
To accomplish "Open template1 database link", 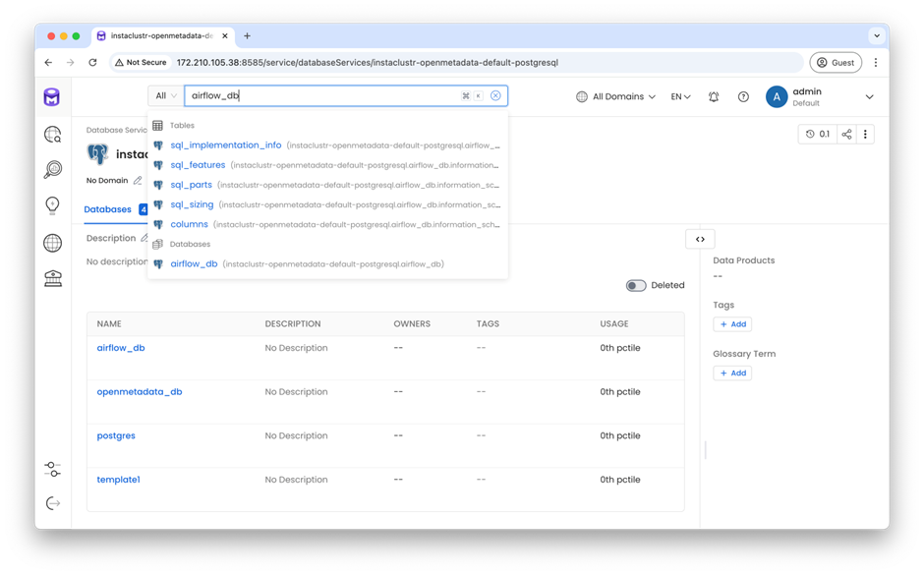I will pyautogui.click(x=118, y=480).
